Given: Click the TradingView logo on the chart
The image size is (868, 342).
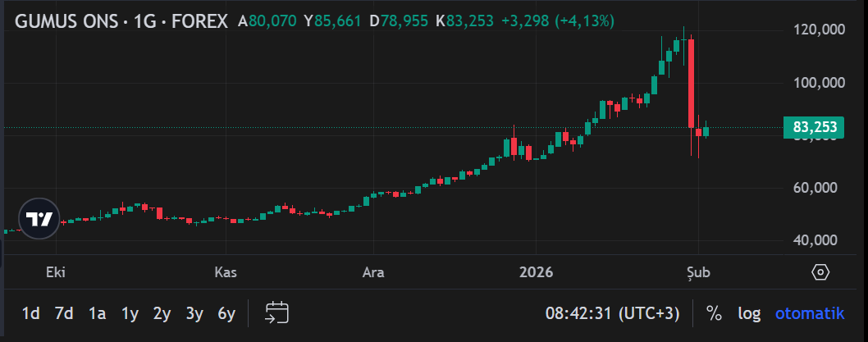Looking at the screenshot, I should (x=39, y=219).
